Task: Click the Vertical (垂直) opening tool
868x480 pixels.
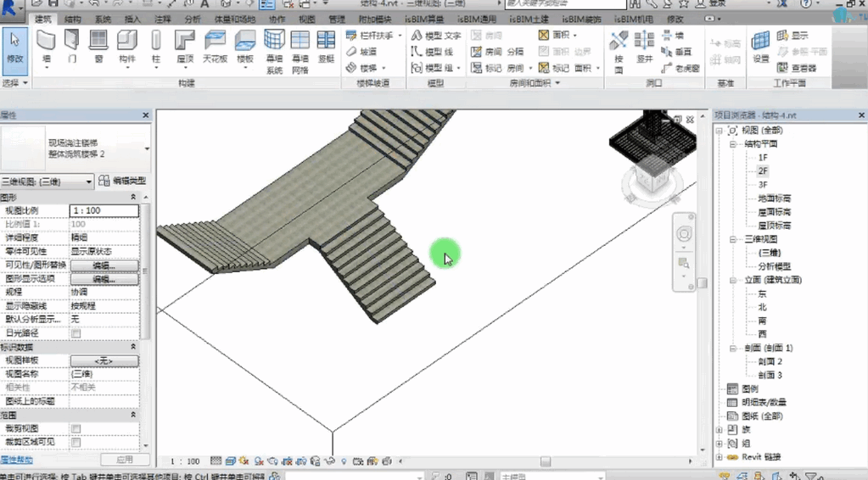Action: pos(676,52)
